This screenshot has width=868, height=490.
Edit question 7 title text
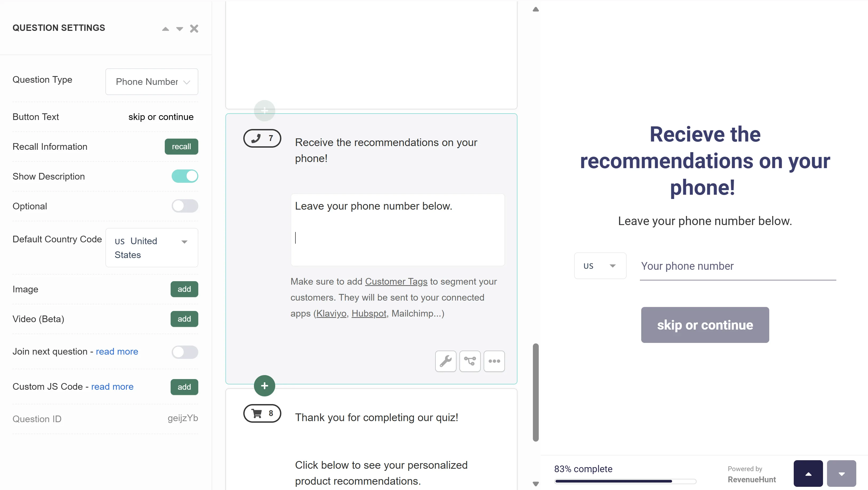pos(386,150)
